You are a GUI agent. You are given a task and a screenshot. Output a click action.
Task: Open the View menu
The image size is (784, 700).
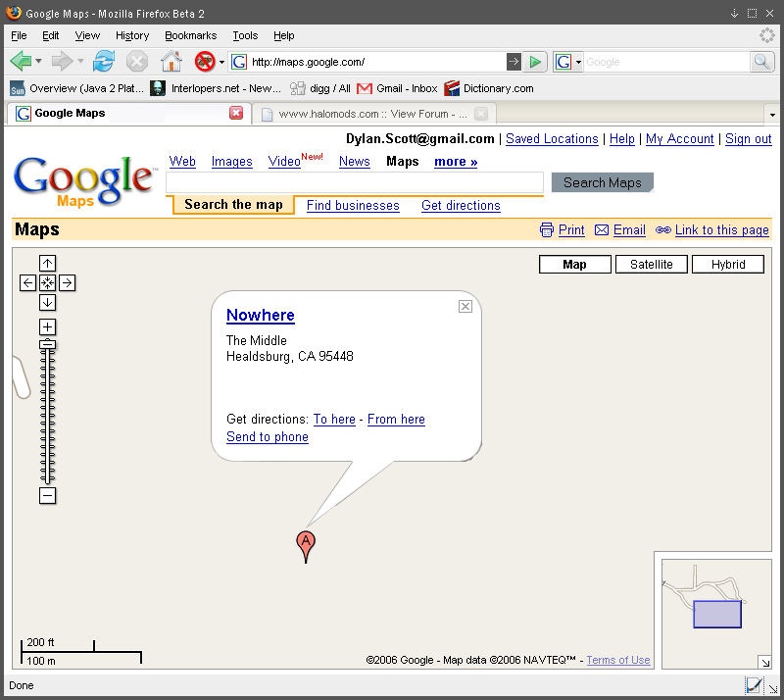tap(87, 35)
